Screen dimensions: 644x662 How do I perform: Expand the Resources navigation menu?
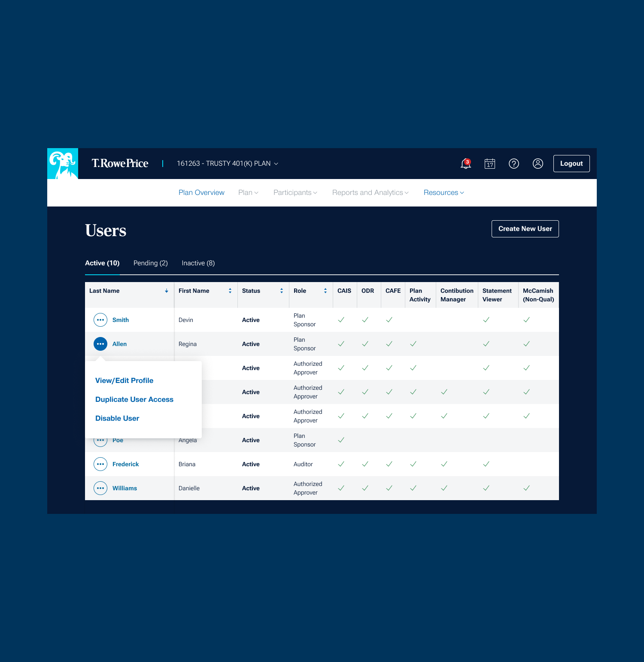click(x=444, y=193)
